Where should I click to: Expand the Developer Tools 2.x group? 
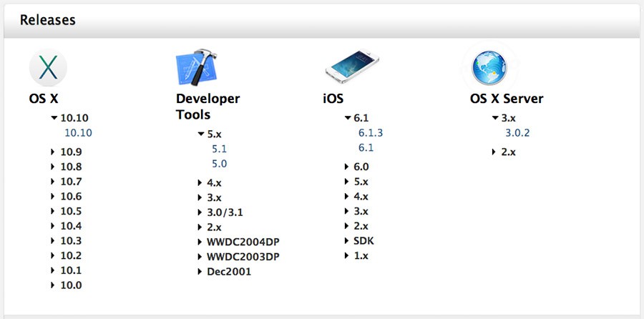point(200,227)
